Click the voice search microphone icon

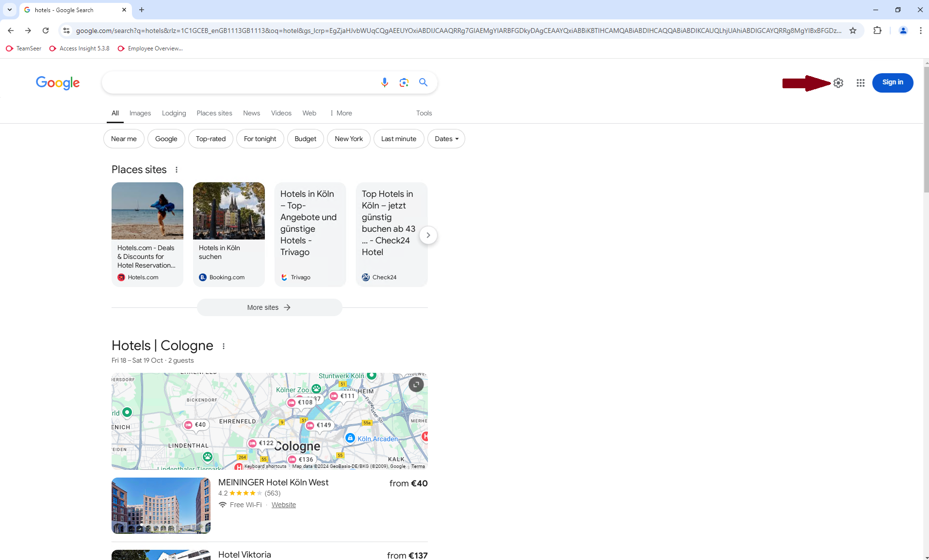(x=384, y=82)
